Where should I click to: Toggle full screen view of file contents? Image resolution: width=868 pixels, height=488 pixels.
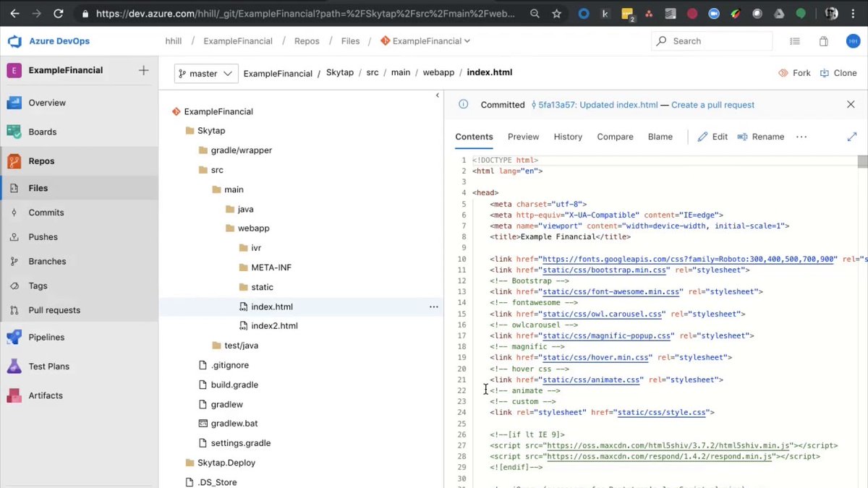pyautogui.click(x=852, y=137)
